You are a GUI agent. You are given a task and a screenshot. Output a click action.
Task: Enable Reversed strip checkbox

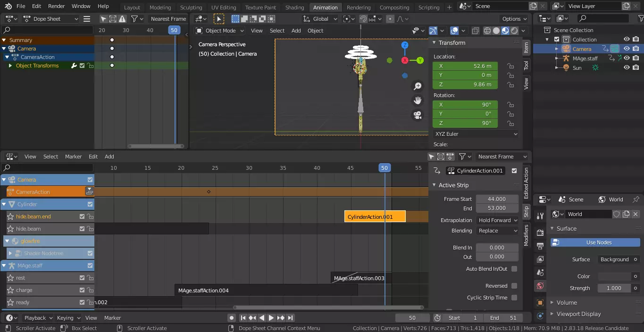[x=514, y=286]
